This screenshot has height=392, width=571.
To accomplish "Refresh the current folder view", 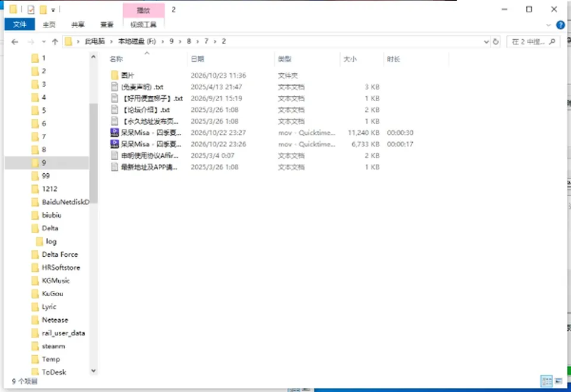I will click(495, 42).
